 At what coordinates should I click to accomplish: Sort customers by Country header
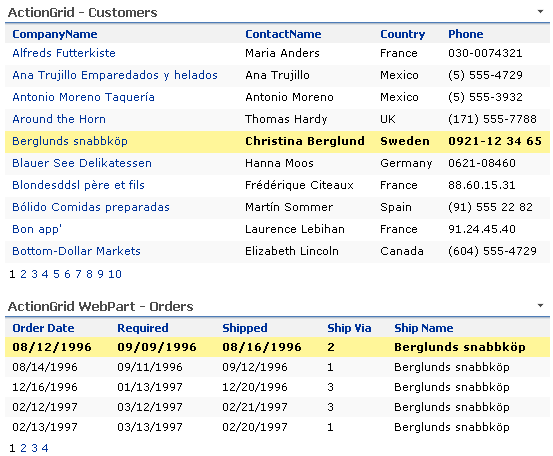point(402,34)
